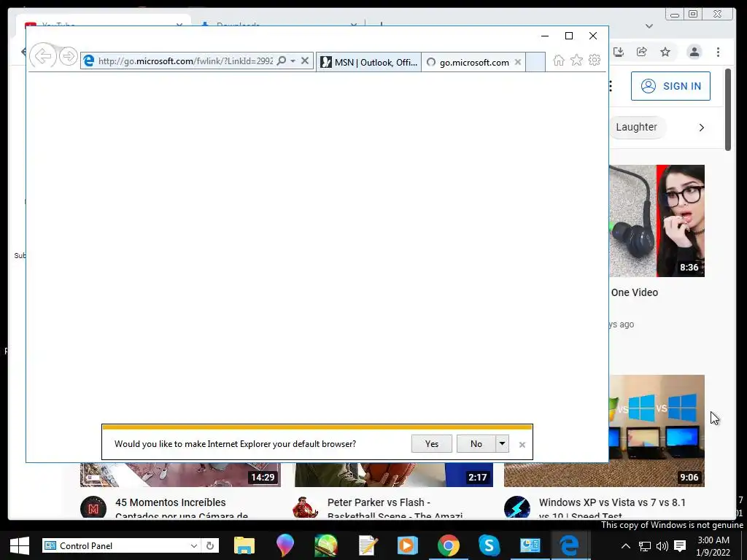Open the 14:29 video thumbnail
Image resolution: width=747 pixels, height=560 pixels.
pos(180,475)
